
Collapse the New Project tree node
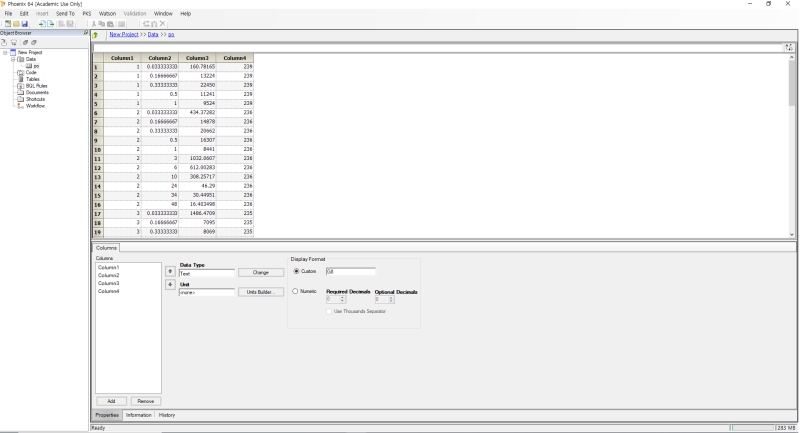point(5,53)
